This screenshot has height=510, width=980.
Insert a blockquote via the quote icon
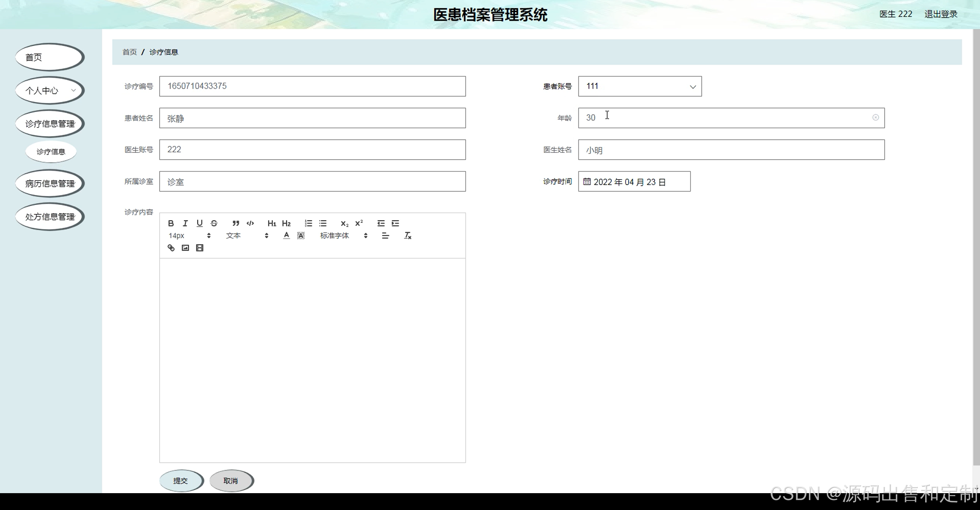[236, 223]
